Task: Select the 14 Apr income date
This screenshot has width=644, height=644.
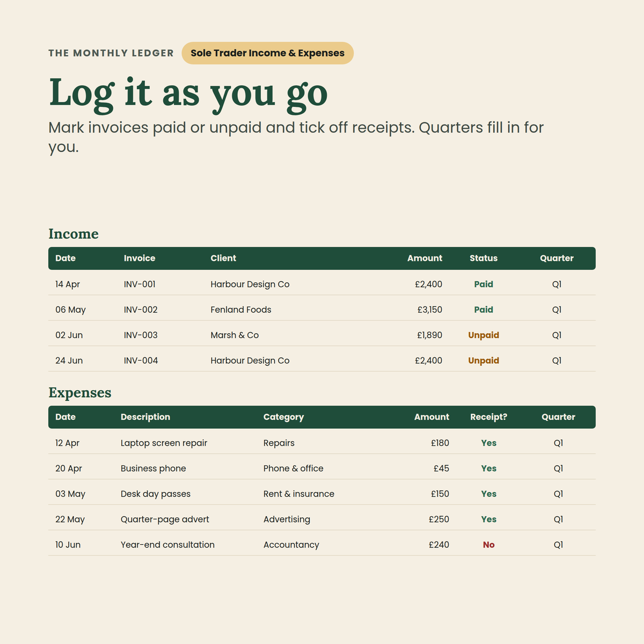Action: 68,284
